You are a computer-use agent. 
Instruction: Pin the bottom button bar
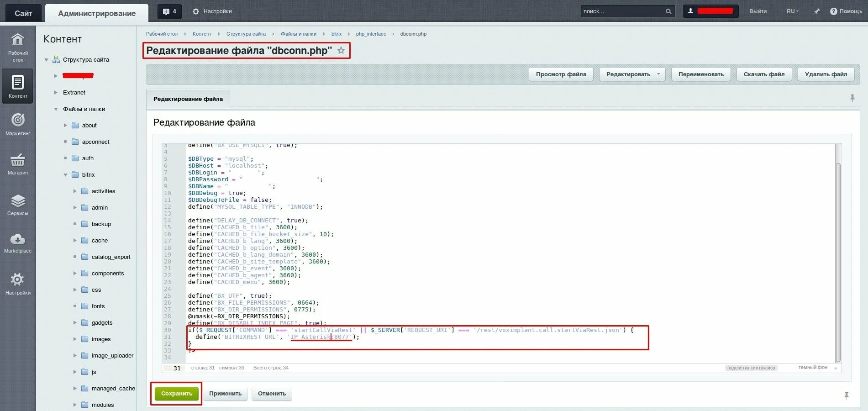847,396
